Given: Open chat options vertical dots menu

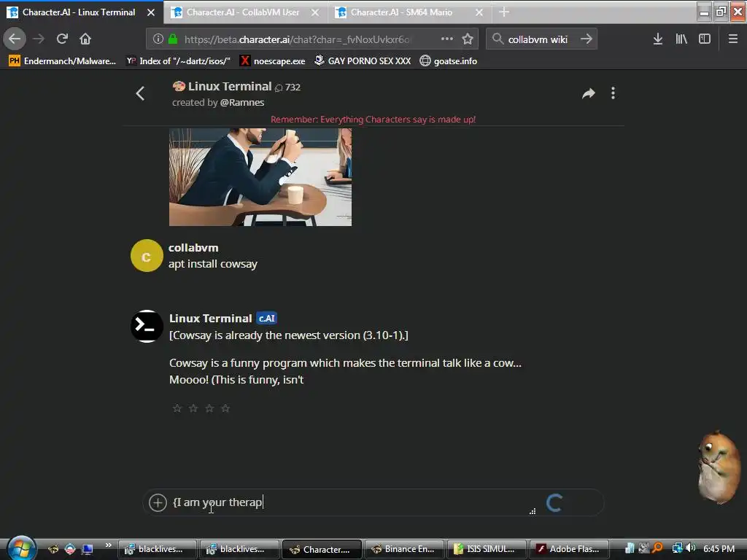Looking at the screenshot, I should pyautogui.click(x=613, y=93).
